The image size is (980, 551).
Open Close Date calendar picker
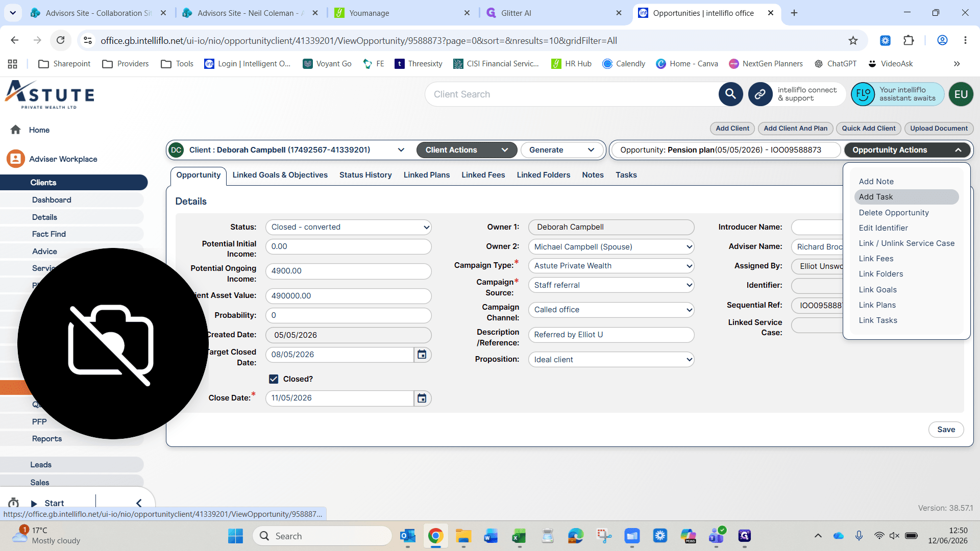point(422,398)
